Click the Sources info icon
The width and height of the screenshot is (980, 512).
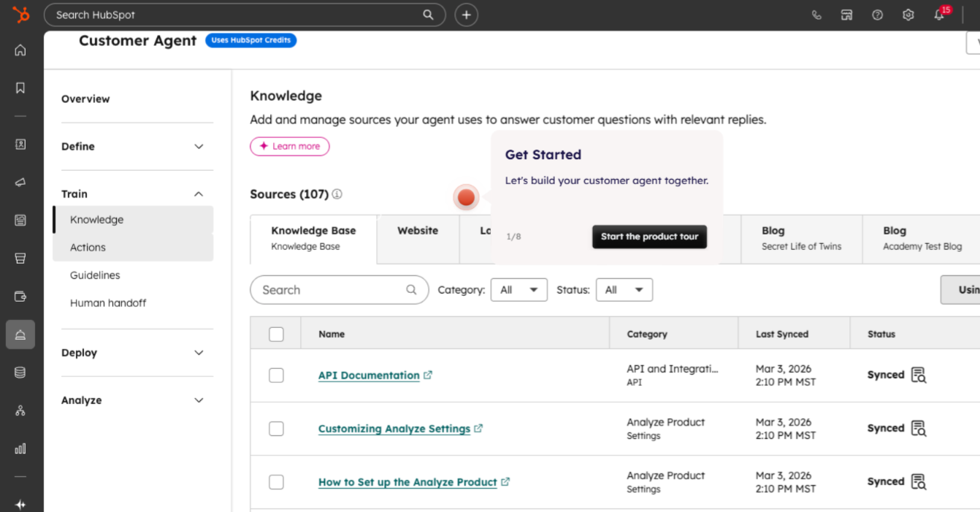tap(337, 194)
